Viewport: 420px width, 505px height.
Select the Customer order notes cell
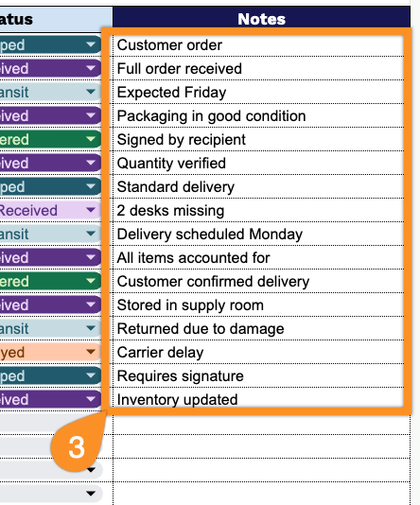[258, 44]
